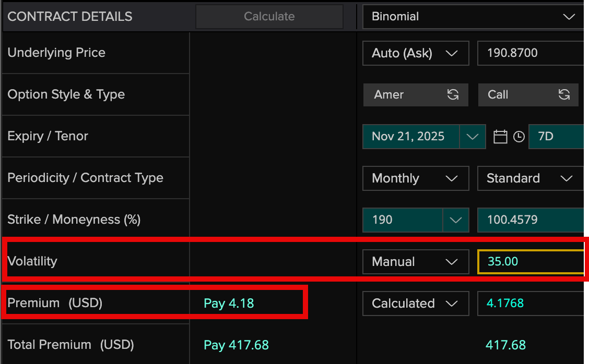Screen dimensions: 589x364
Task: Click the tenor field showing 7D
Action: [556, 137]
